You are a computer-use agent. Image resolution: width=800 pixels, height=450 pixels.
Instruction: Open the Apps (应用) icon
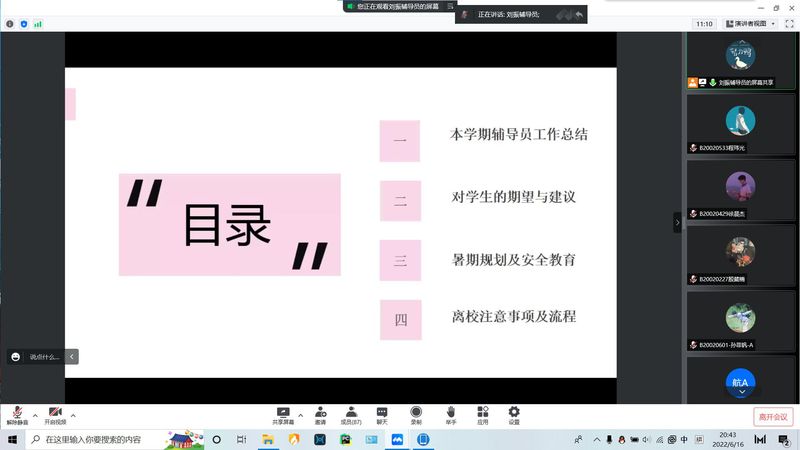click(x=482, y=414)
